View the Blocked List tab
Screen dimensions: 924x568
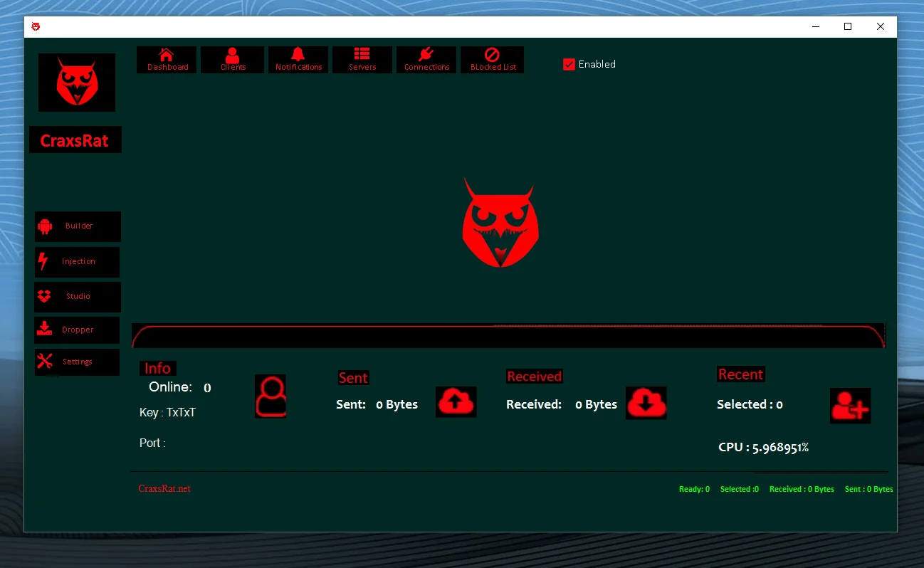coord(492,60)
